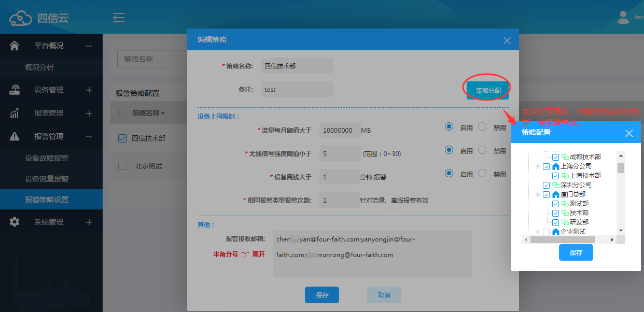Click 保存 in the 策略配置 panel
The image size is (644, 312).
[x=576, y=252]
